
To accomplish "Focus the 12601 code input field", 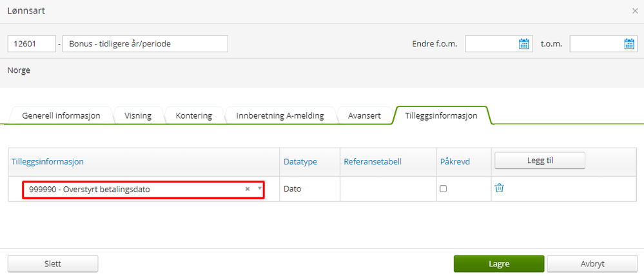I will click(32, 44).
